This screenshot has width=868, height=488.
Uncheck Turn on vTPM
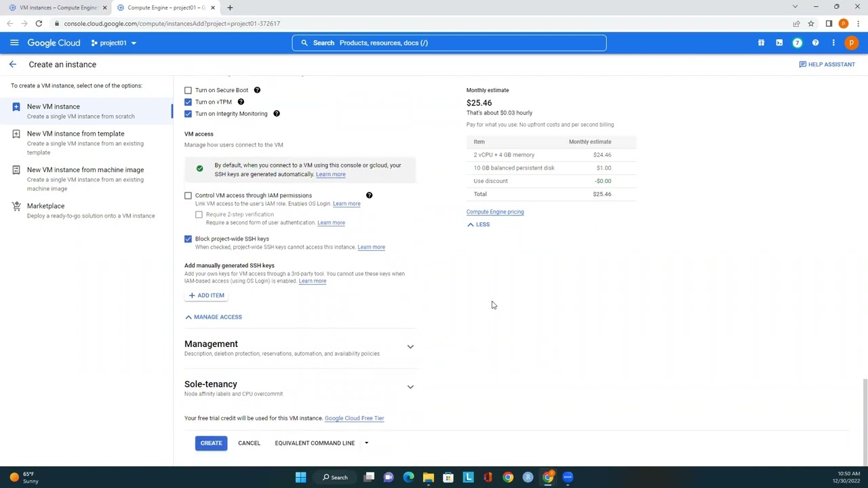pyautogui.click(x=189, y=102)
